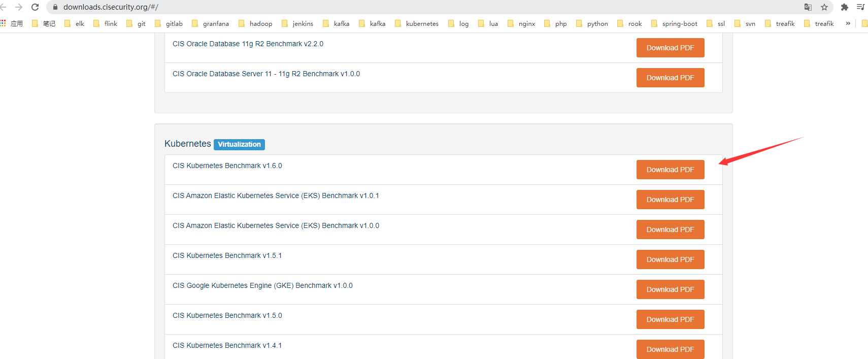Select text CIS Kubernetes Benchmark v1.6.0
The width and height of the screenshot is (868, 359).
point(227,166)
